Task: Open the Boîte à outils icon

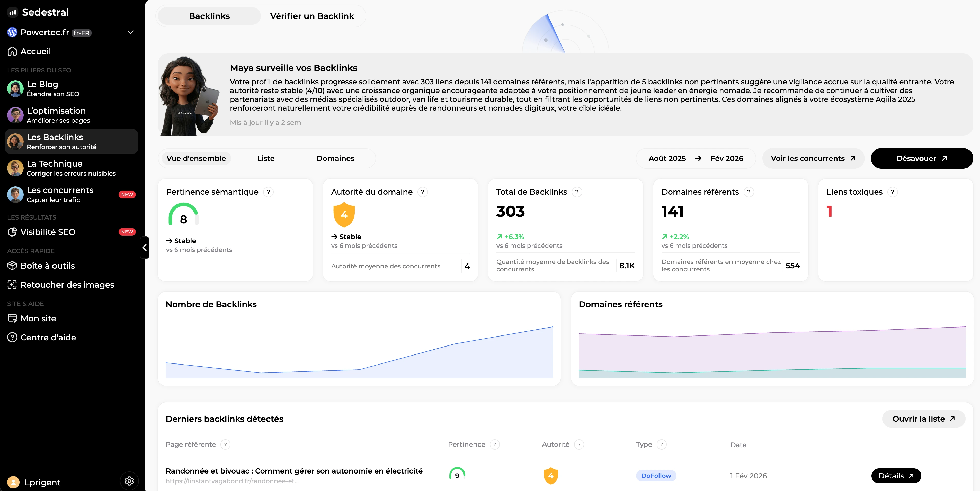Action: [12, 266]
